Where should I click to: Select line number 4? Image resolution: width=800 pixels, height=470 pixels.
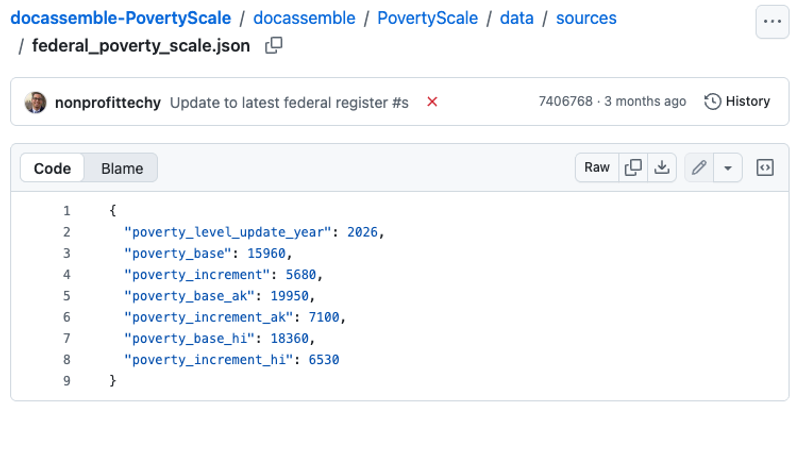(67, 275)
